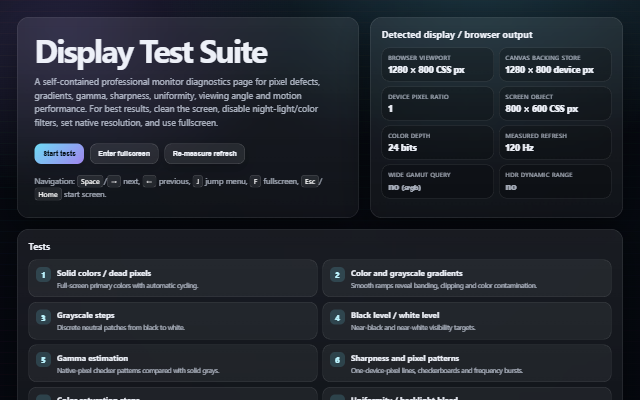Click Screen Object value 800 × 600 CSS px
This screenshot has width=640, height=400.
541,109
